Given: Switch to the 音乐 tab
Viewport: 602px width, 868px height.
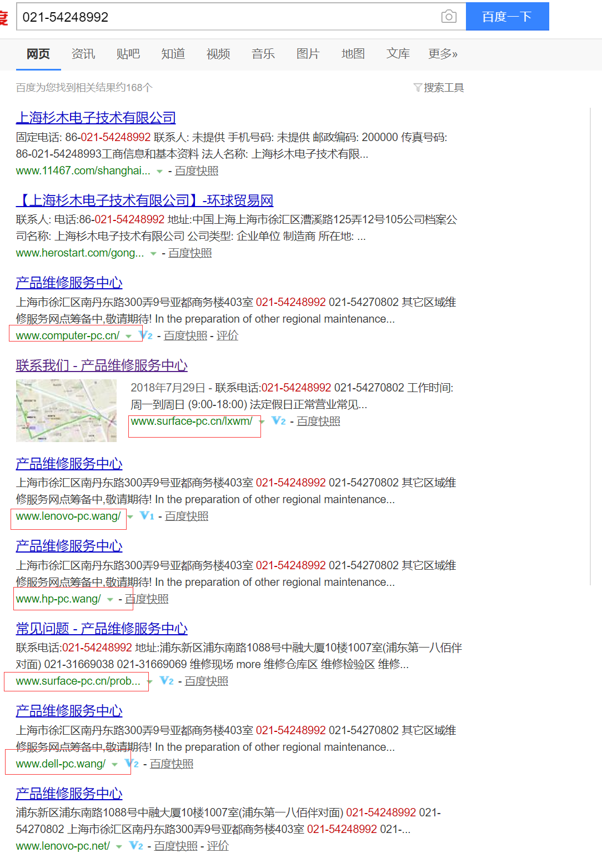Looking at the screenshot, I should (263, 54).
